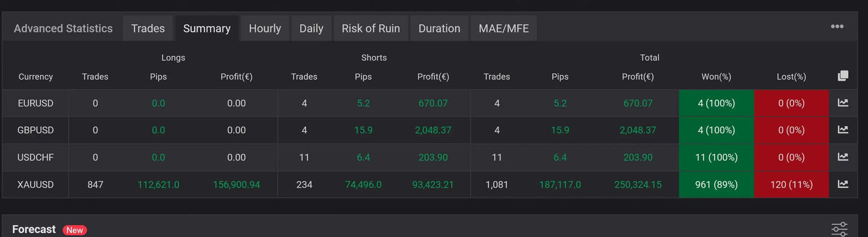Click the Advanced Statistics heading
The image size is (868, 237).
click(63, 28)
